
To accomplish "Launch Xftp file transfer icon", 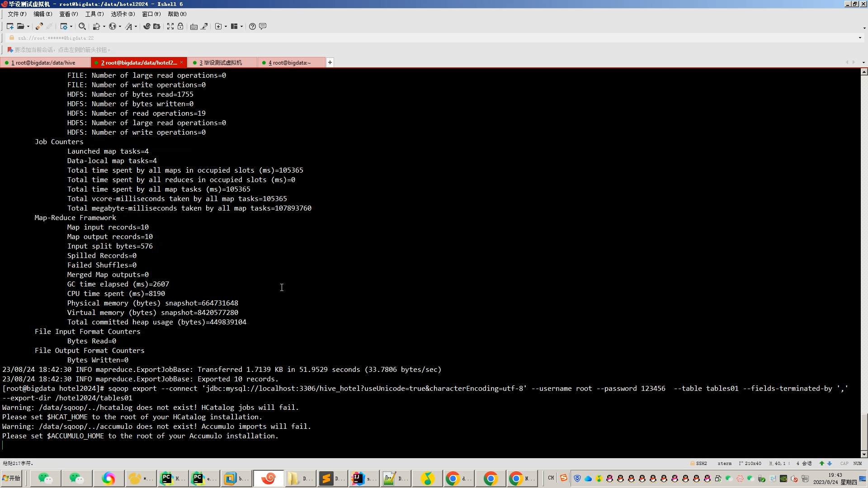I will point(156,26).
